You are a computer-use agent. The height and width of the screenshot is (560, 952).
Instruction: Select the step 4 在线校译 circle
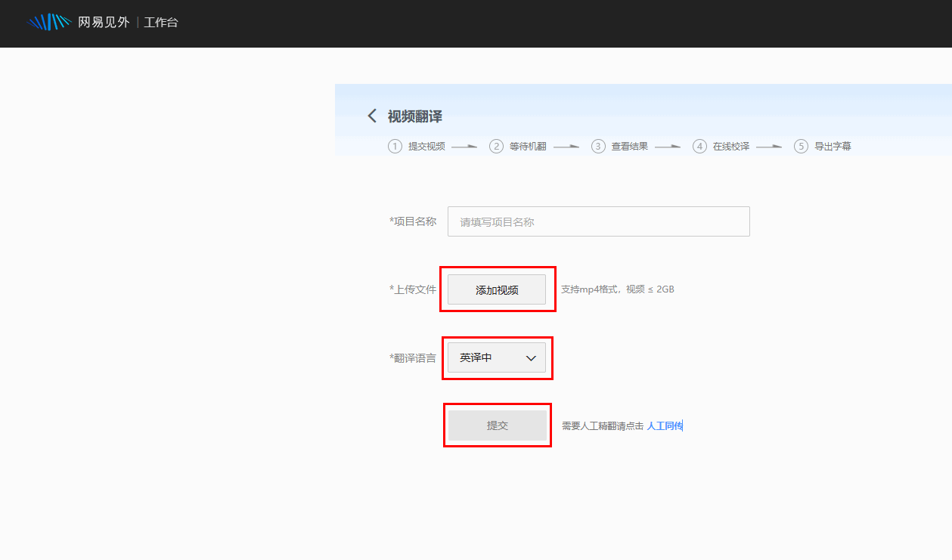[699, 146]
